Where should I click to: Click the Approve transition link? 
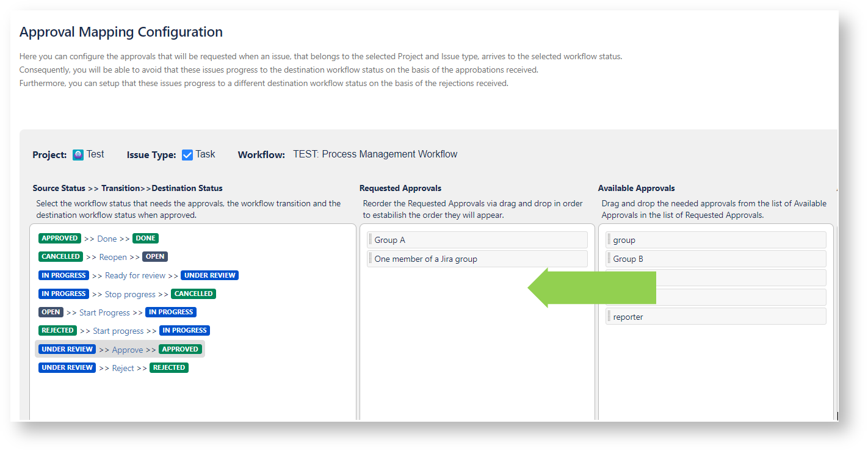[x=128, y=350]
